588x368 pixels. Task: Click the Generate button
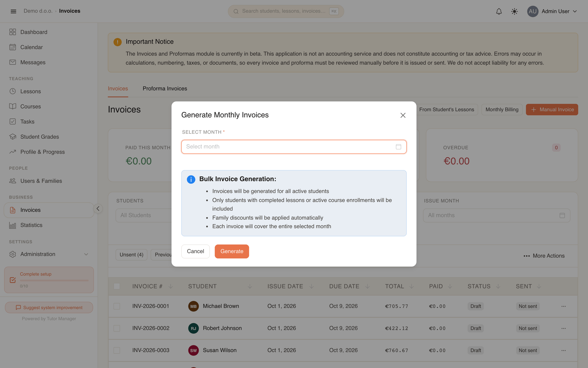point(232,251)
